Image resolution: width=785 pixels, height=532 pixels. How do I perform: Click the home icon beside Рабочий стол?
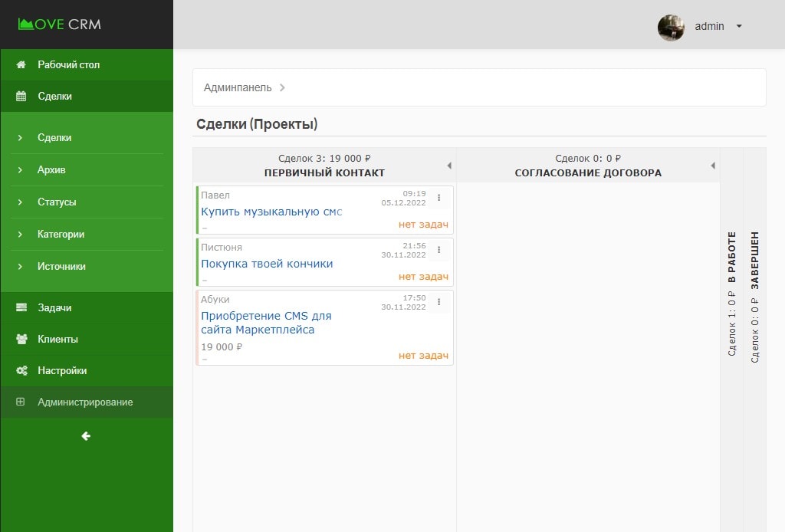coord(21,65)
